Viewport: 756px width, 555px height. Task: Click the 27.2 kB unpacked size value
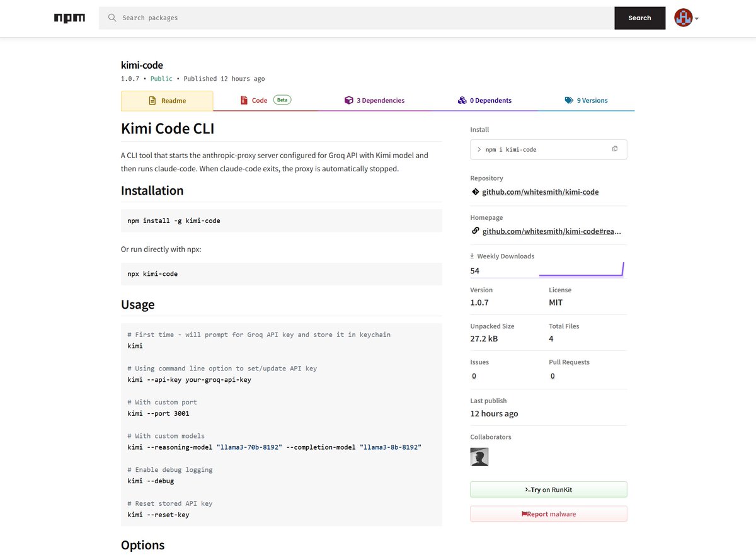484,339
